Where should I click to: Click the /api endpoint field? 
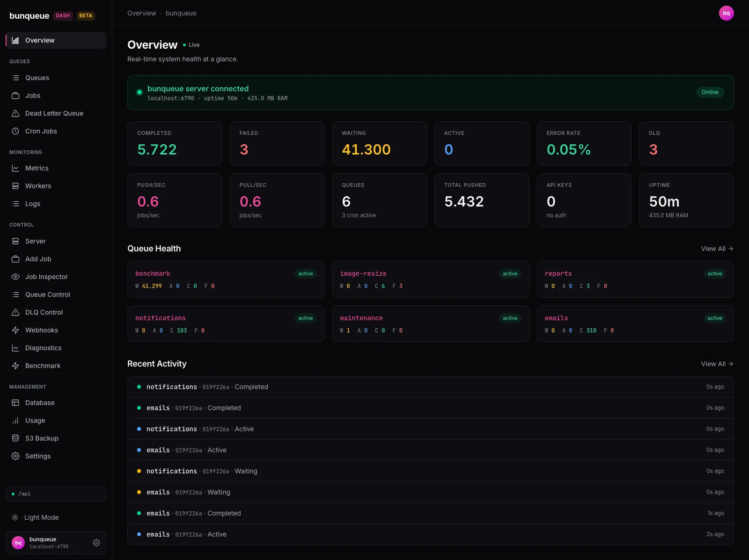(56, 494)
